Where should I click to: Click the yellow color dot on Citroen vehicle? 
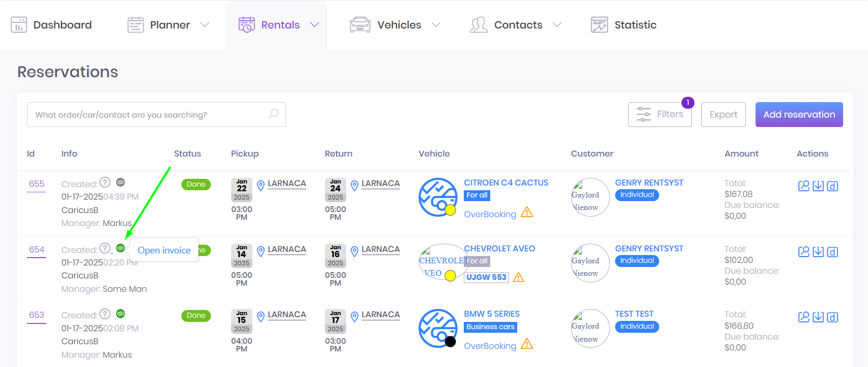pos(450,210)
